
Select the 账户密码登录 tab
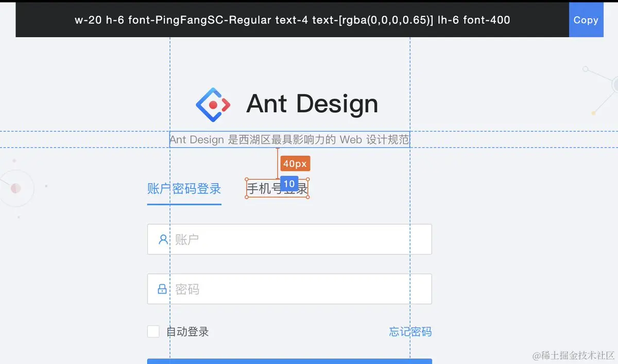(184, 189)
